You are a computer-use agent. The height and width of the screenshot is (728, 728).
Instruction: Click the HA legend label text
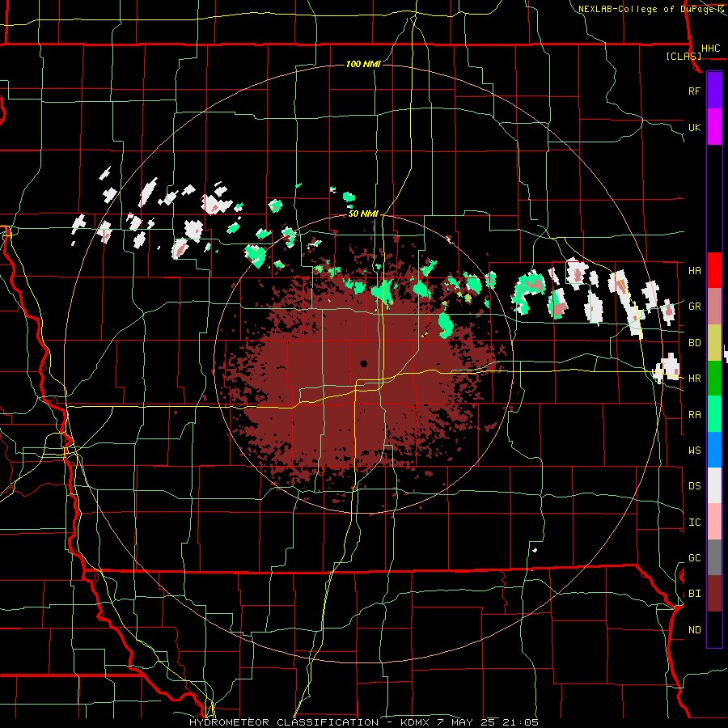point(694,270)
